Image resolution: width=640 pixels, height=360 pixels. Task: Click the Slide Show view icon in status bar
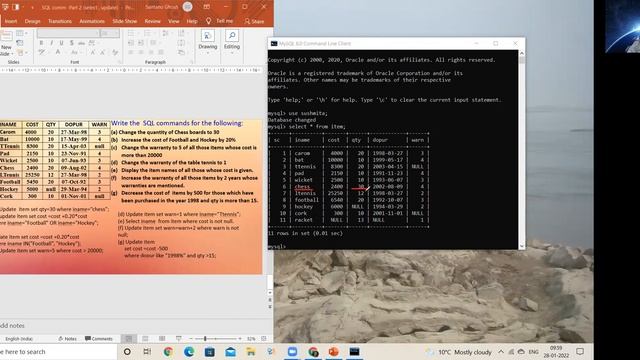point(178,339)
